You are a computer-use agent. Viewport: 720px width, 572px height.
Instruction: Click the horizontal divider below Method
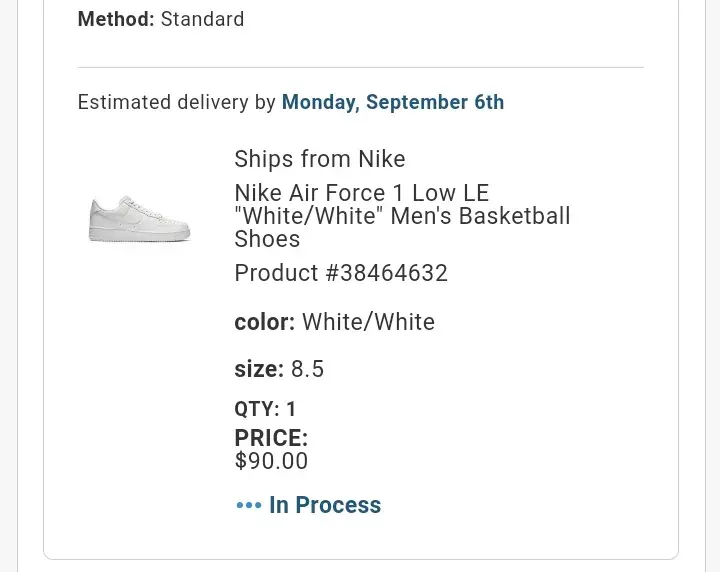tap(360, 67)
